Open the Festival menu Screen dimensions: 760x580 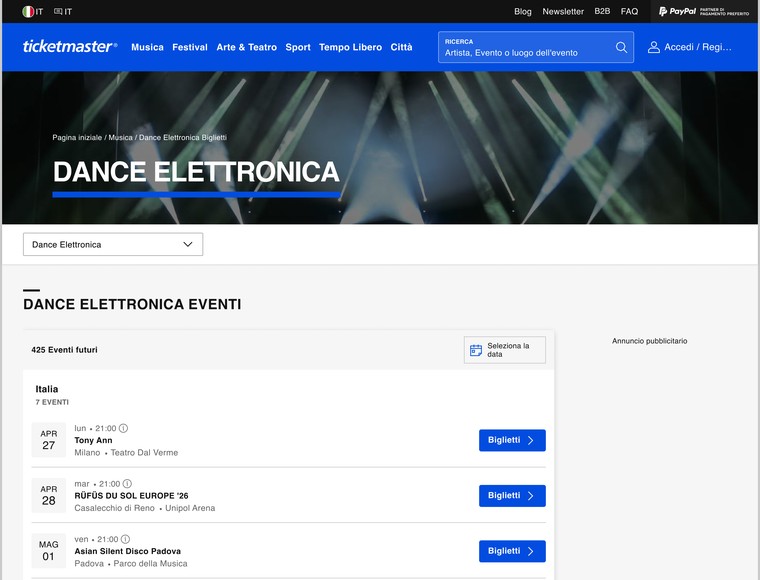190,47
